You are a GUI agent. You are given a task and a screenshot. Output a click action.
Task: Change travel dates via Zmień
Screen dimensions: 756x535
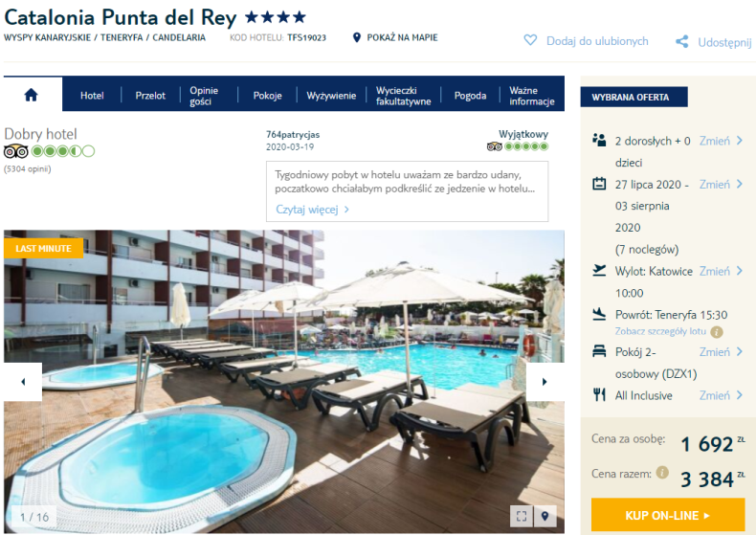(722, 184)
